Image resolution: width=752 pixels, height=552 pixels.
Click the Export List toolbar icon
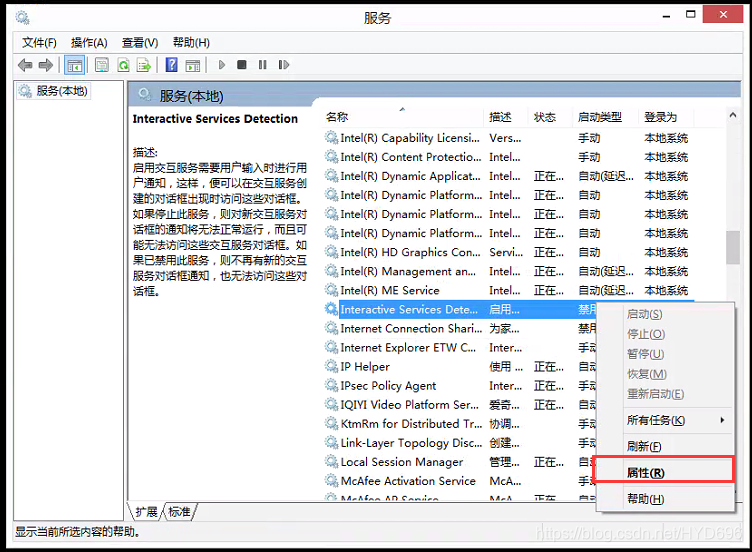pos(144,65)
